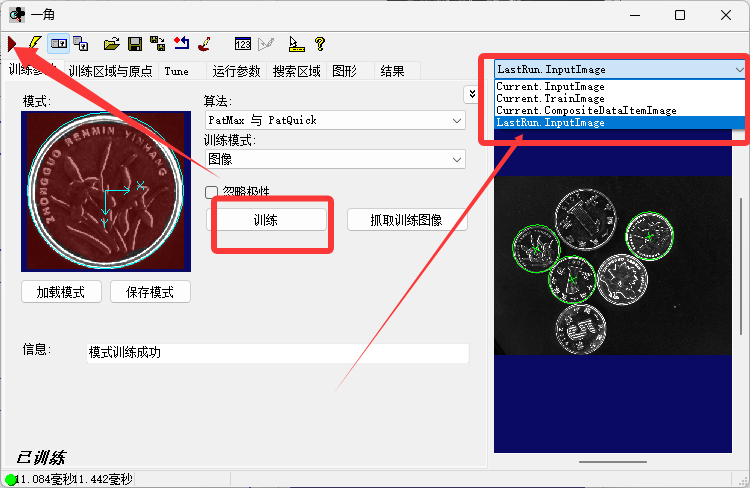Image resolution: width=750 pixels, height=488 pixels.
Task: Click the 抓取训练图像 button
Action: pyautogui.click(x=407, y=220)
